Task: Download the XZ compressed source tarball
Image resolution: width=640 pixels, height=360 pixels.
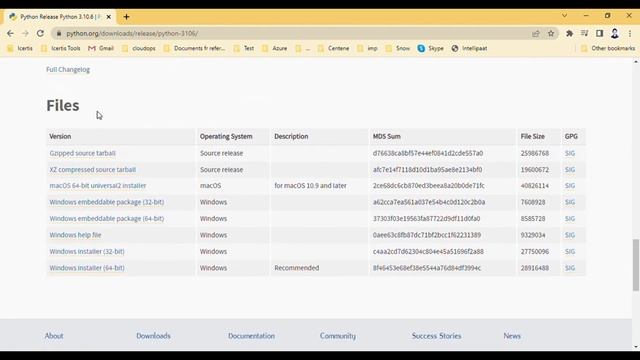Action: point(93,169)
